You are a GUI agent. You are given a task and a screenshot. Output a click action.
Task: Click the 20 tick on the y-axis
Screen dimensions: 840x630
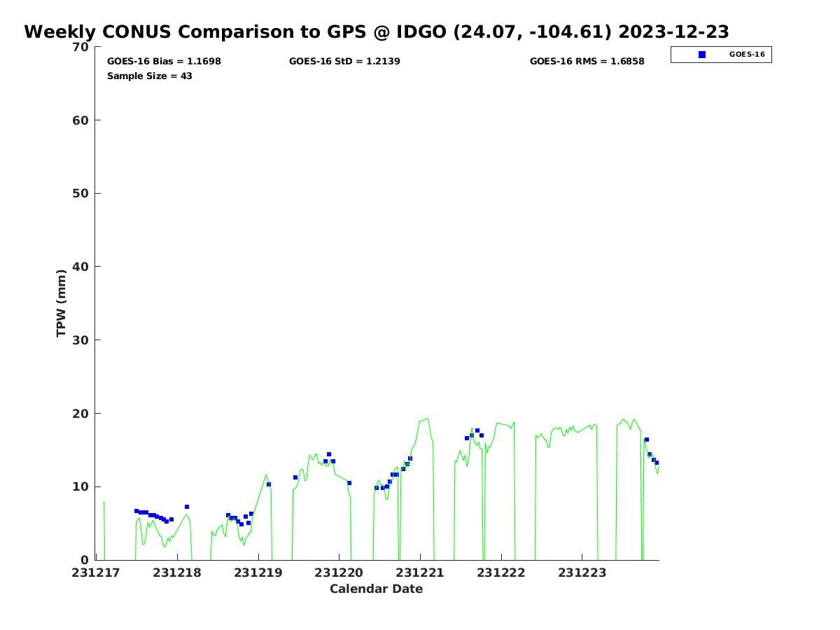tap(80, 414)
